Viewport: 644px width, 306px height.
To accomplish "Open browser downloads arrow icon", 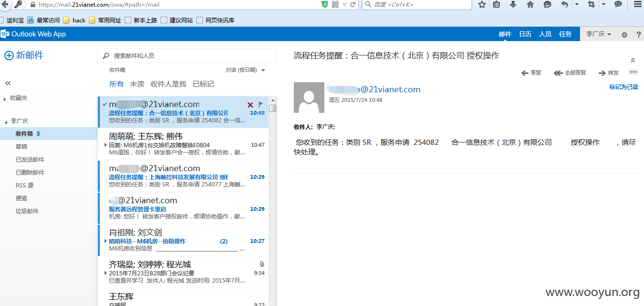I will click(x=513, y=4).
